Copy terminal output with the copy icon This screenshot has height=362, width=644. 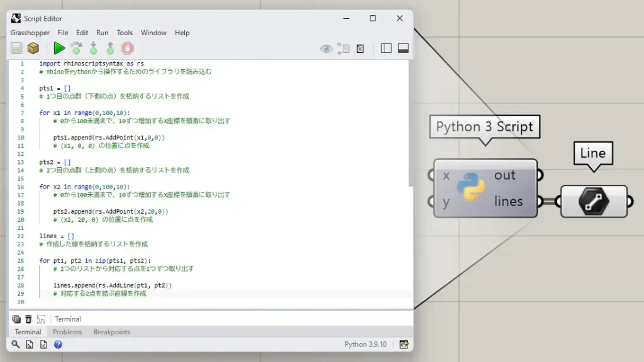click(x=16, y=319)
